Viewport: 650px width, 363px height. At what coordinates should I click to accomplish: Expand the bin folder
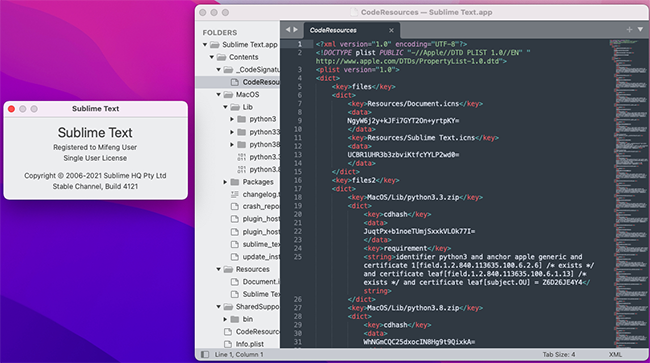click(x=226, y=319)
